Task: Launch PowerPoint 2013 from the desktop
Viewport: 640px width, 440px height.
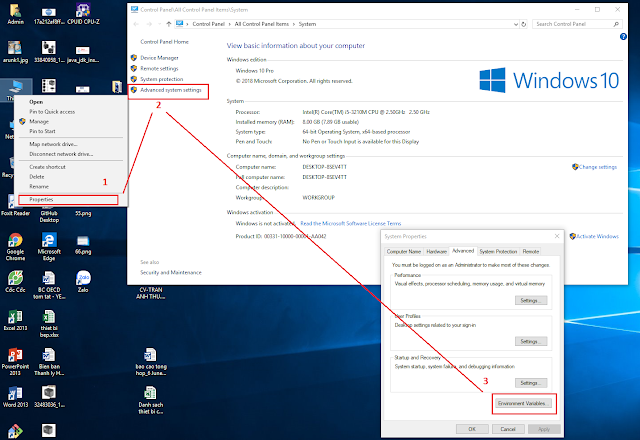Action: pyautogui.click(x=15, y=362)
